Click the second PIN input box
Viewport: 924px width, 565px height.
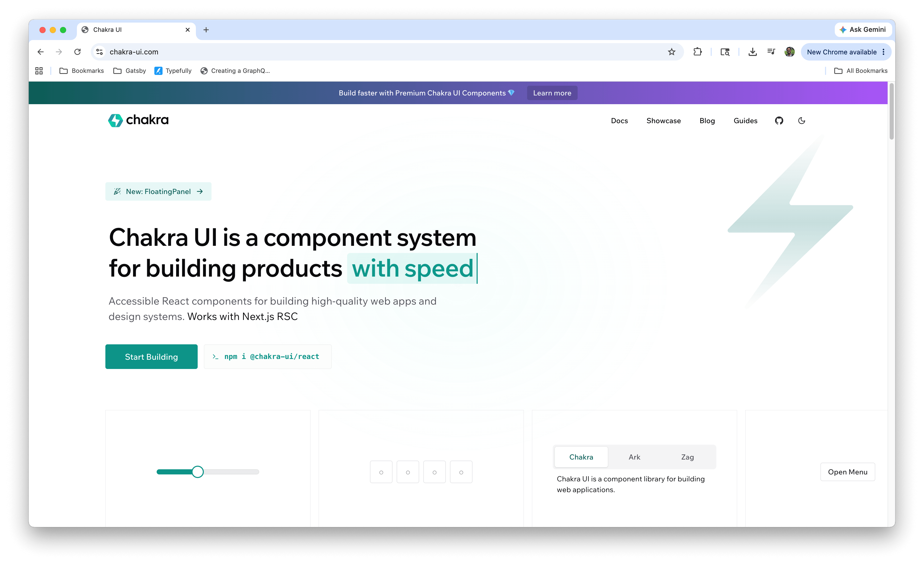(408, 472)
